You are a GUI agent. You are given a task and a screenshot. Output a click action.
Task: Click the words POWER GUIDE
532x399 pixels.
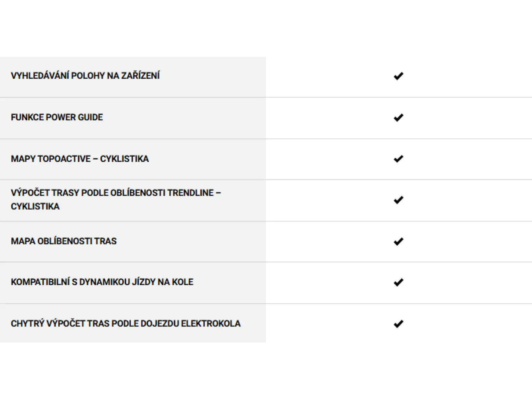[x=74, y=117]
